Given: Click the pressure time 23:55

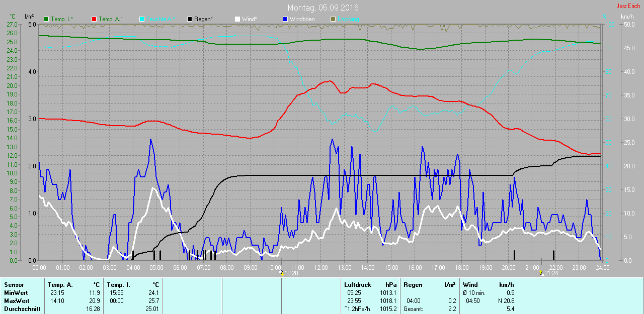Looking at the screenshot, I should [354, 301].
